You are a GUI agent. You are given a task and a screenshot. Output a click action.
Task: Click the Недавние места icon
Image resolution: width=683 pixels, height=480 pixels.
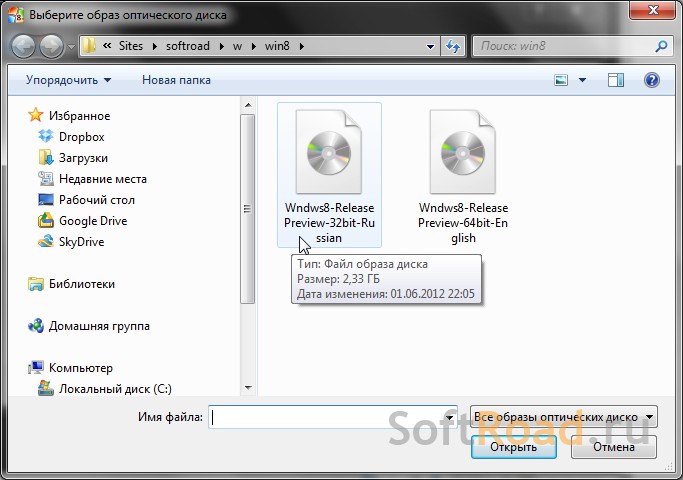coord(45,178)
